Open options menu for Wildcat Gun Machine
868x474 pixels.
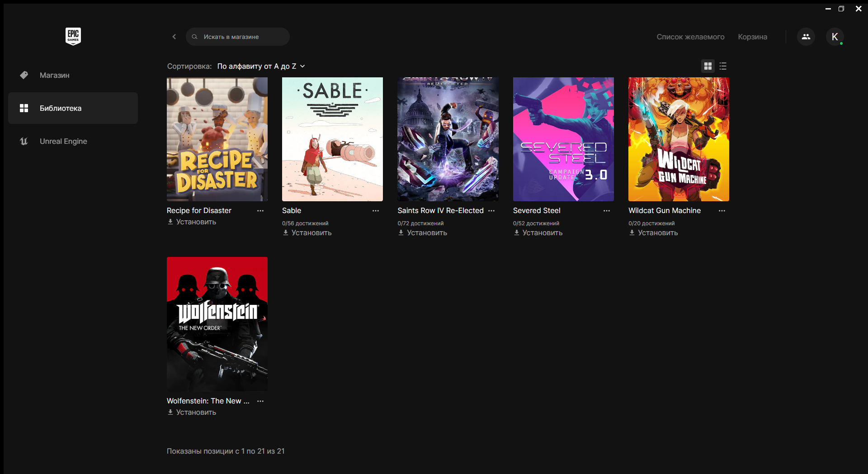[x=722, y=211]
